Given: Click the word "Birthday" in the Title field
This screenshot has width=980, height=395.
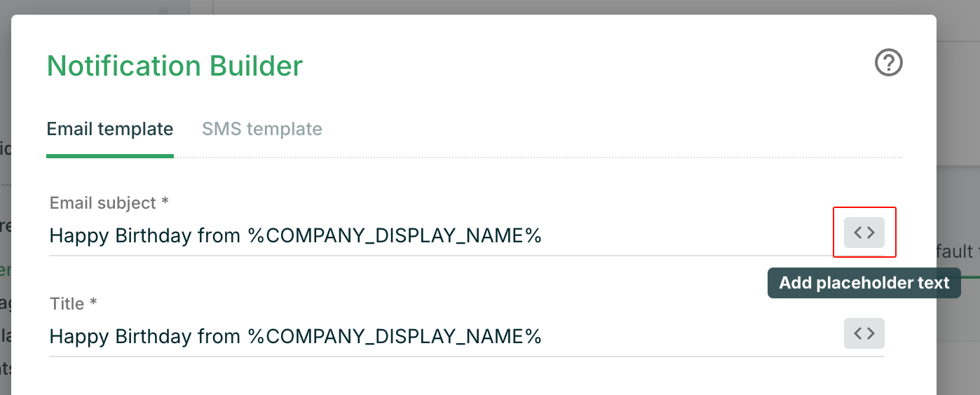Looking at the screenshot, I should [147, 336].
